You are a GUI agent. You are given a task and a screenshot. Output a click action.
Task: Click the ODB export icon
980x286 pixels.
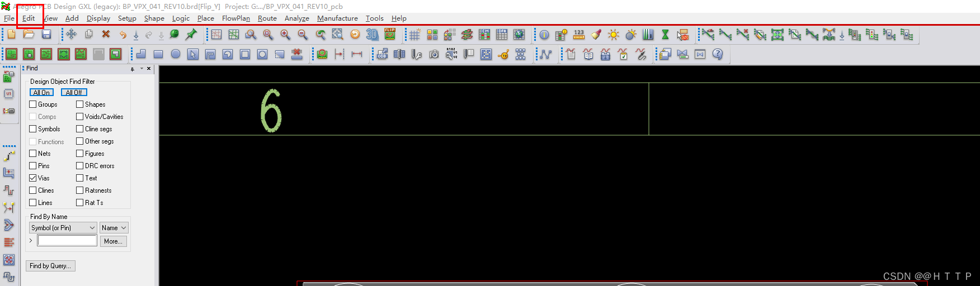[382, 54]
